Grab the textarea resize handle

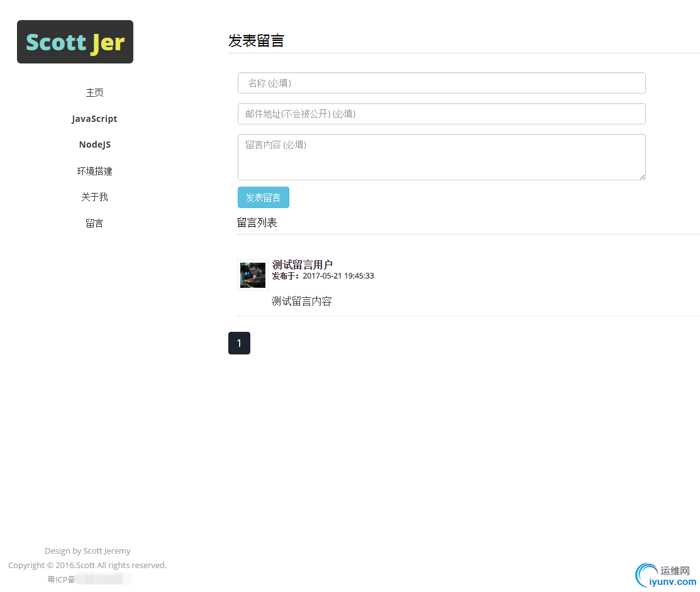click(642, 177)
